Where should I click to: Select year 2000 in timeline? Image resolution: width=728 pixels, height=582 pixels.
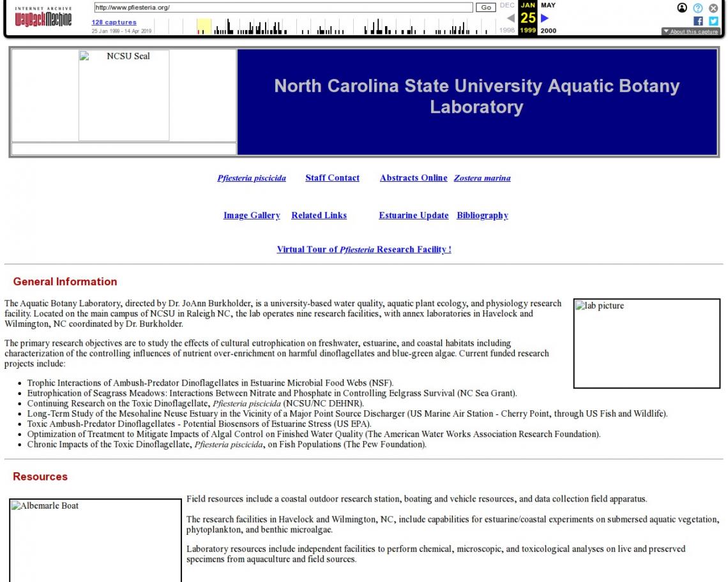pyautogui.click(x=549, y=31)
